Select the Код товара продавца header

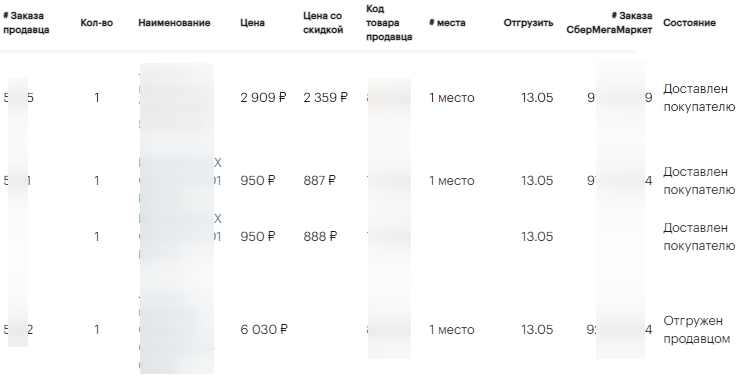389,23
